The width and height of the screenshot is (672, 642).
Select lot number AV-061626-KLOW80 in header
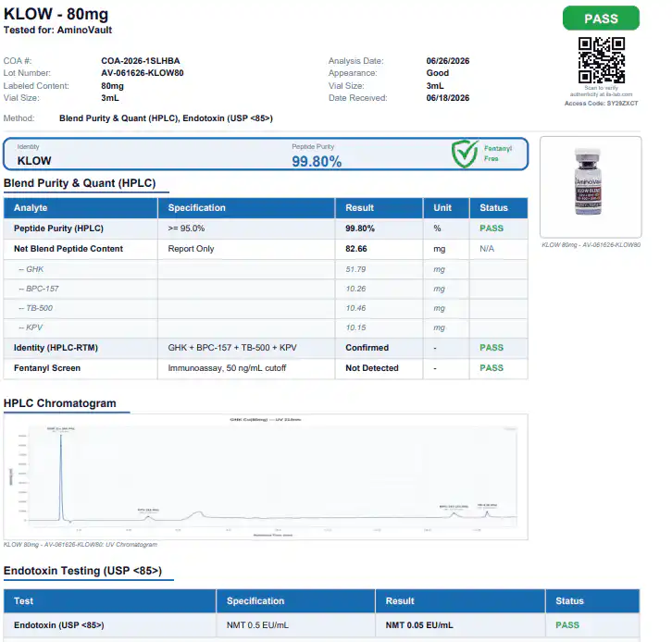point(143,73)
